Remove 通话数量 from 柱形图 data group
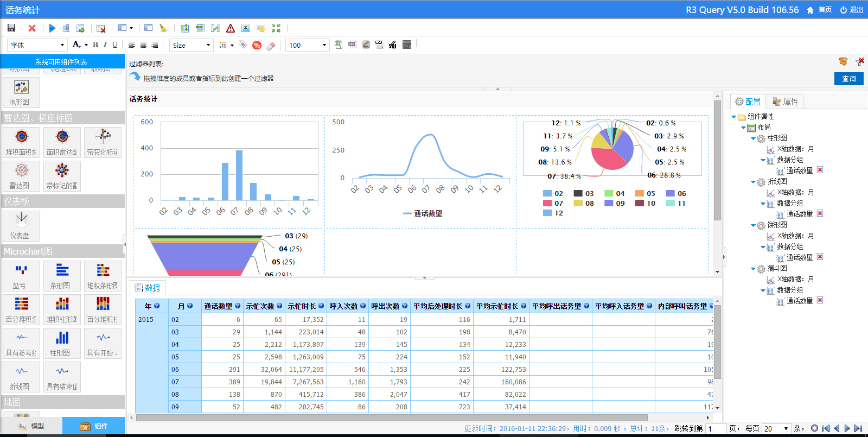 [x=820, y=170]
